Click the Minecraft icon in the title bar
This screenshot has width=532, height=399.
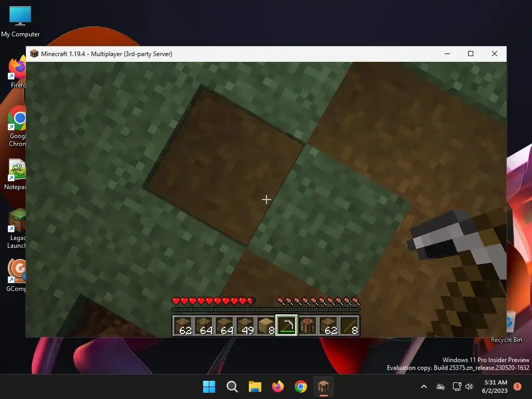[34, 54]
